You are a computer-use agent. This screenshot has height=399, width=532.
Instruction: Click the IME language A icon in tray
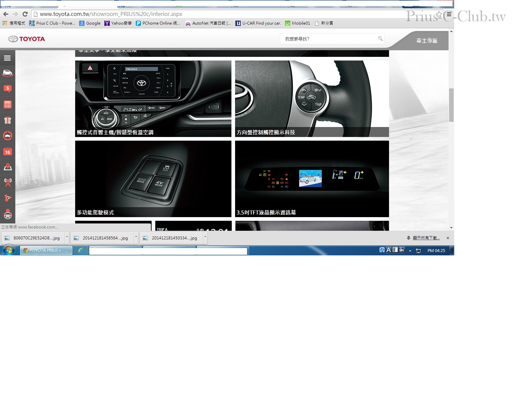388,250
